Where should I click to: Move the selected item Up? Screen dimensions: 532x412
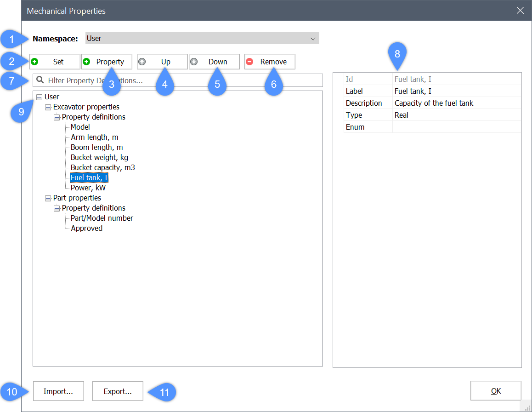162,62
